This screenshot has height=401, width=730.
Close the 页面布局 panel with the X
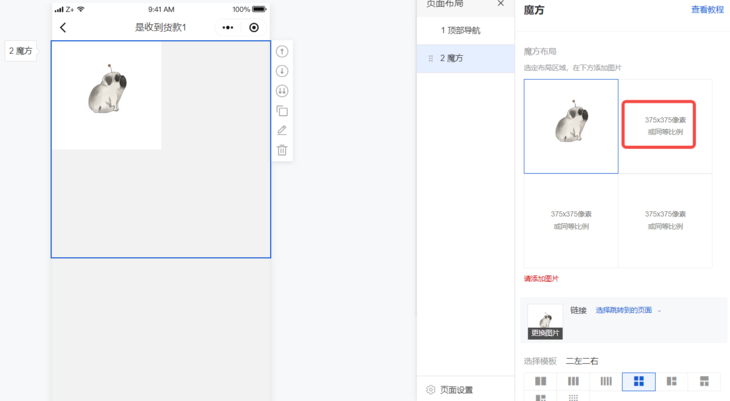point(500,4)
